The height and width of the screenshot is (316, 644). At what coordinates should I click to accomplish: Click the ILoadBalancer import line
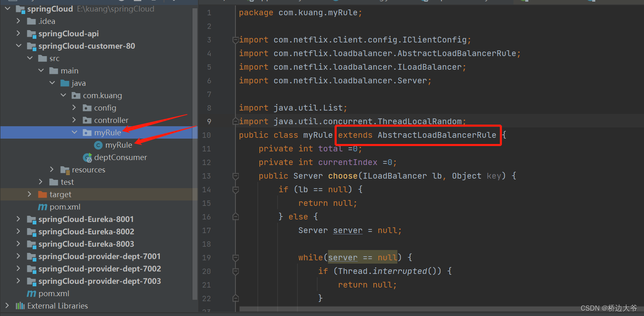353,67
